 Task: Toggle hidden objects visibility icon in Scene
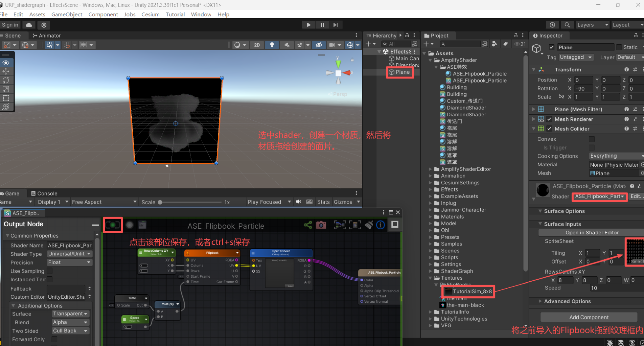click(x=319, y=45)
